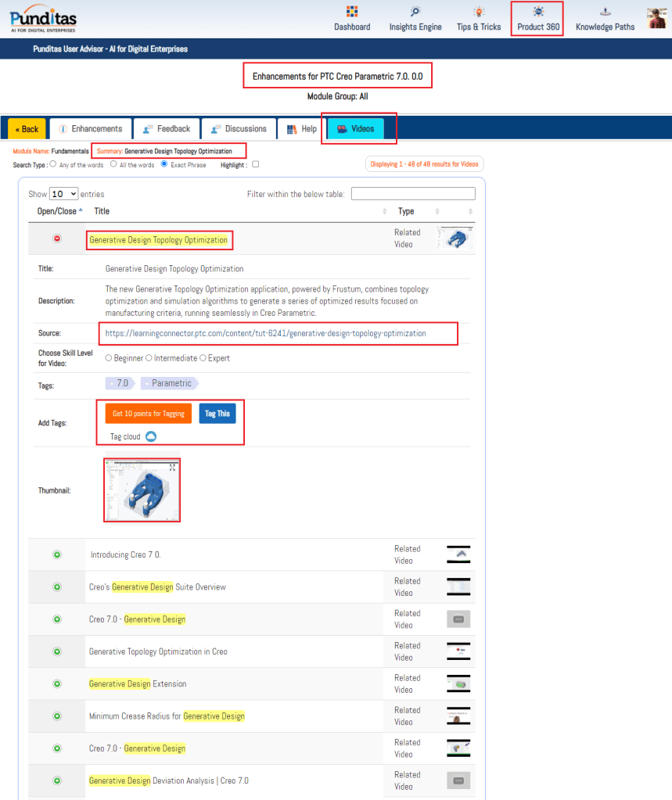Collapse the Generative Design Topology Optimization row
This screenshot has height=800, width=672.
56,239
